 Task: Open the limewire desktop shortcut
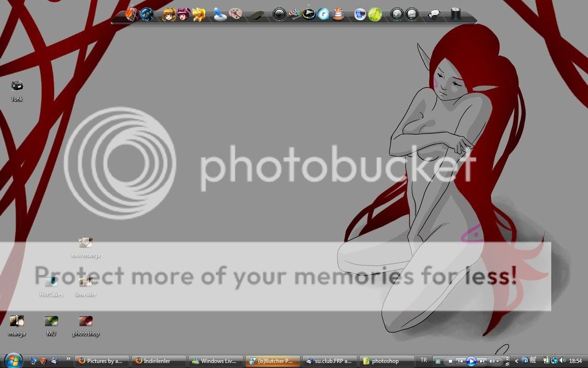(x=86, y=287)
